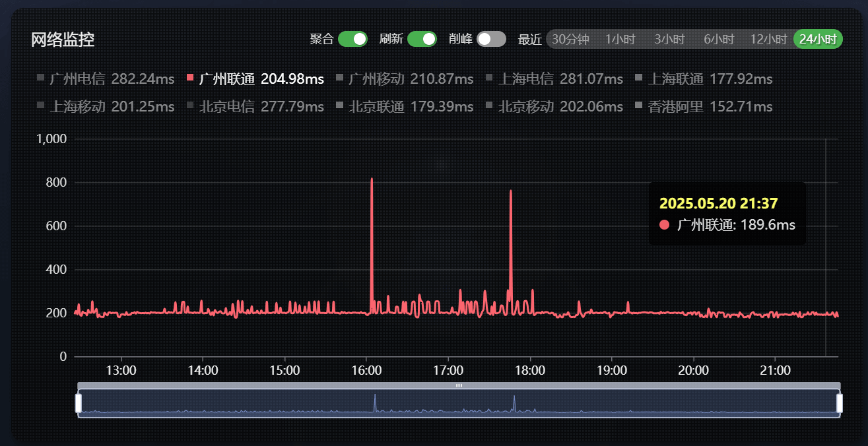Click the 上海联通 legend square icon
The width and height of the screenshot is (868, 446).
click(638, 79)
